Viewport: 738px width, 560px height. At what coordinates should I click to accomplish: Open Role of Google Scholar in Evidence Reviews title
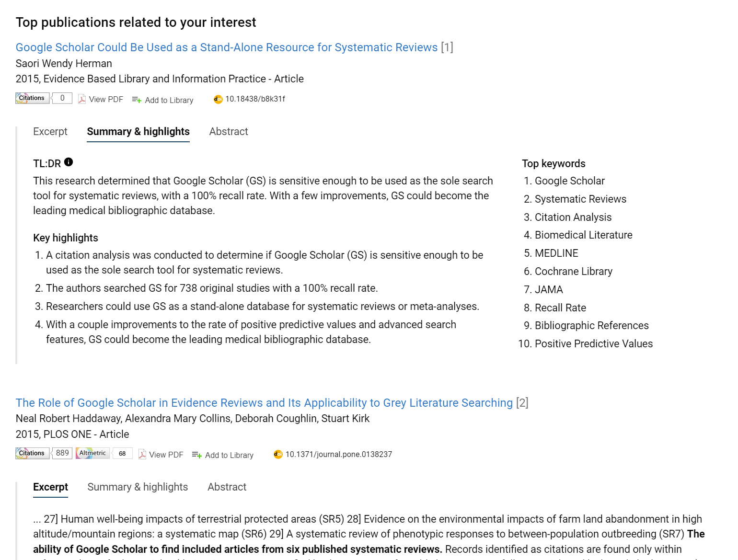(x=264, y=403)
